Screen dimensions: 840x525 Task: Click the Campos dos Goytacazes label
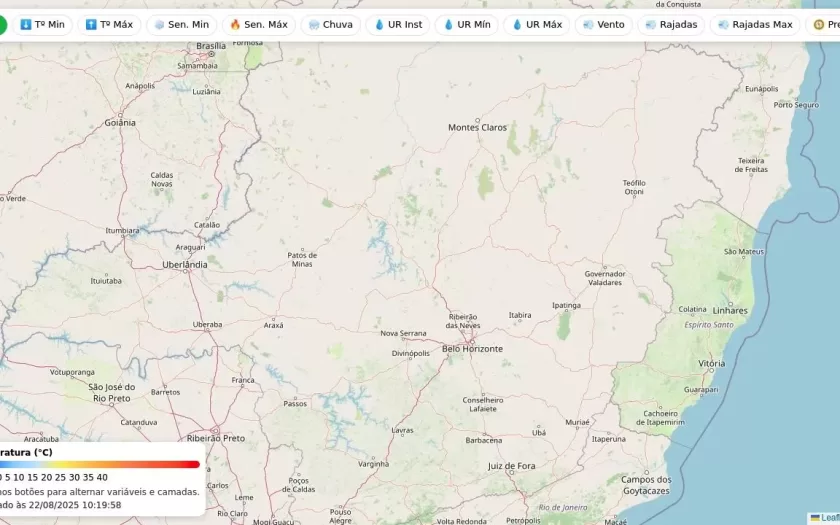(646, 485)
